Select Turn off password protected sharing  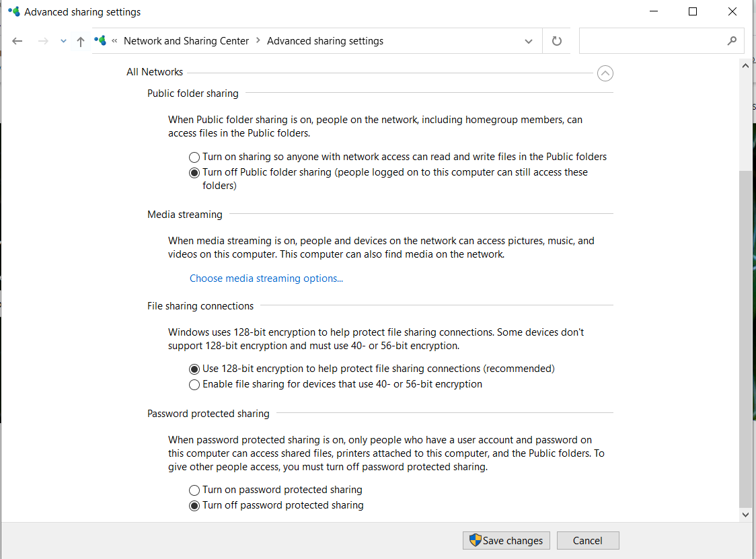point(276,505)
